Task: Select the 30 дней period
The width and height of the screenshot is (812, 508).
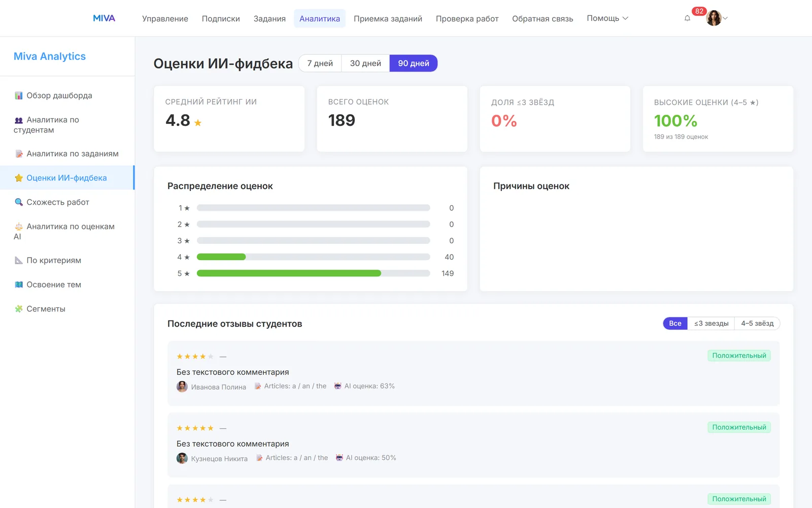Action: (365, 63)
